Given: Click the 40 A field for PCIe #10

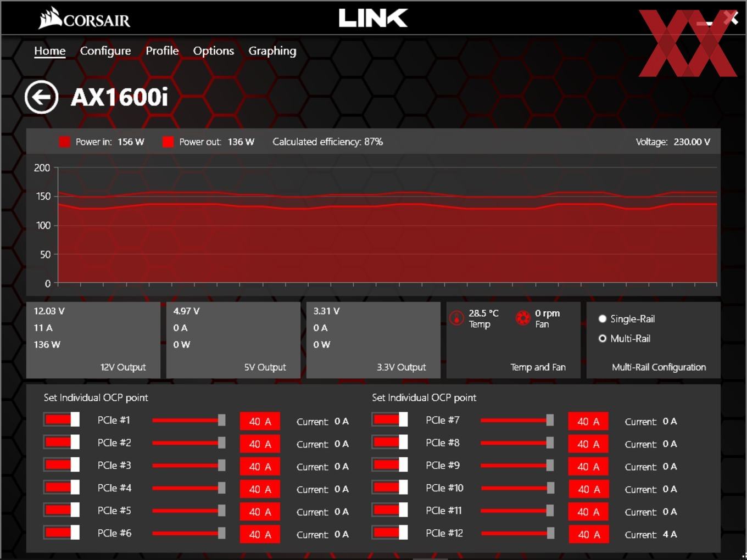Looking at the screenshot, I should pyautogui.click(x=588, y=489).
